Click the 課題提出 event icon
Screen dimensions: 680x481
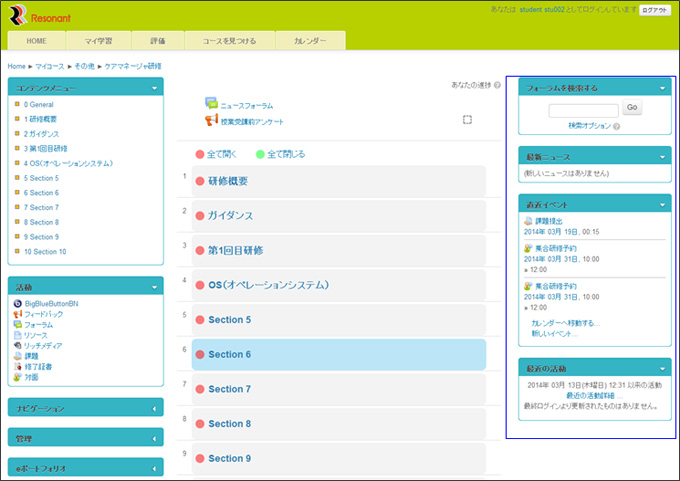[x=528, y=220]
